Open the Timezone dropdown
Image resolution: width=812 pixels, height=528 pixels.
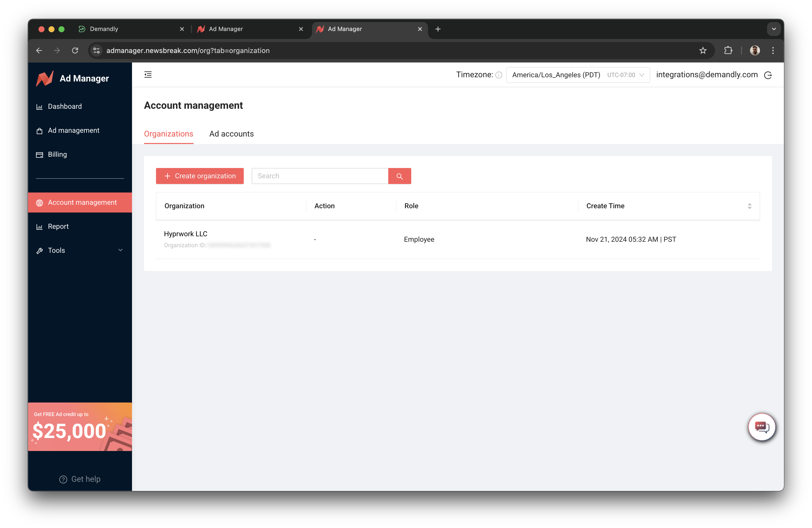(577, 75)
